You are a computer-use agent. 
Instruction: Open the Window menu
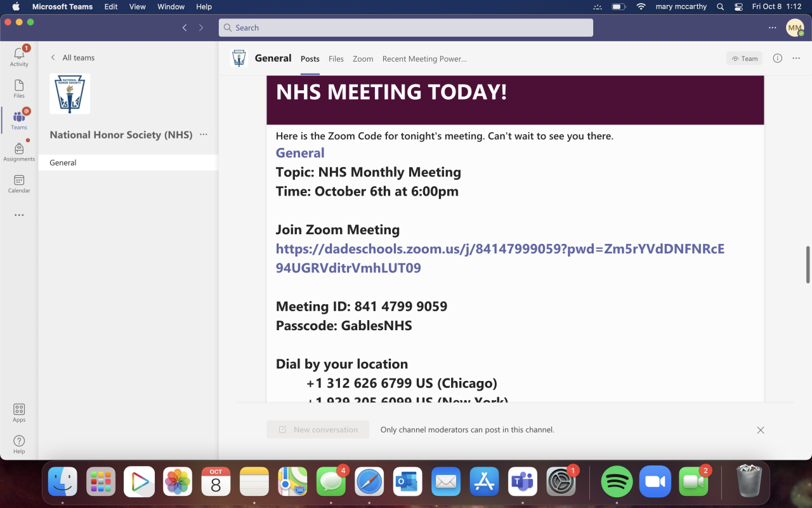click(171, 7)
